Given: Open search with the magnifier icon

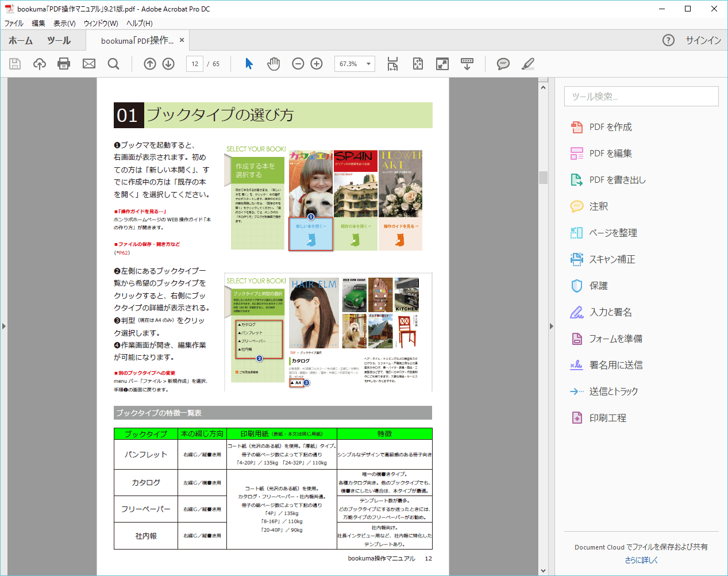Looking at the screenshot, I should 113,64.
